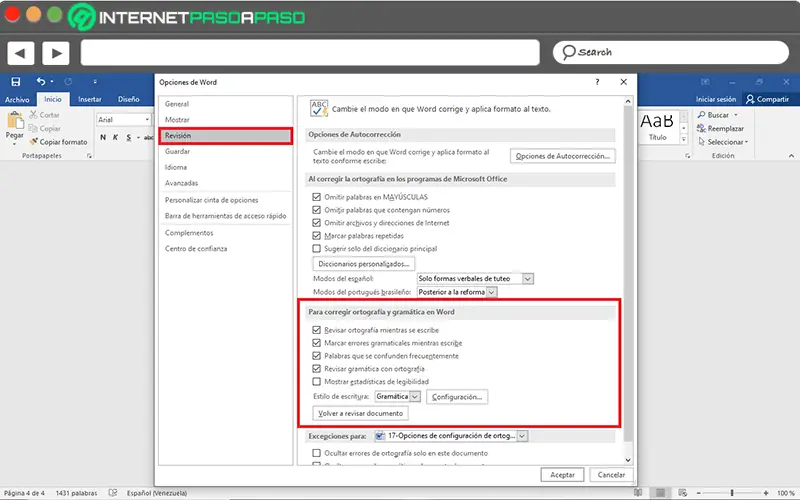Open Estilo de escritura Gramática dropdown
Screen dimensions: 800x500
click(415, 396)
